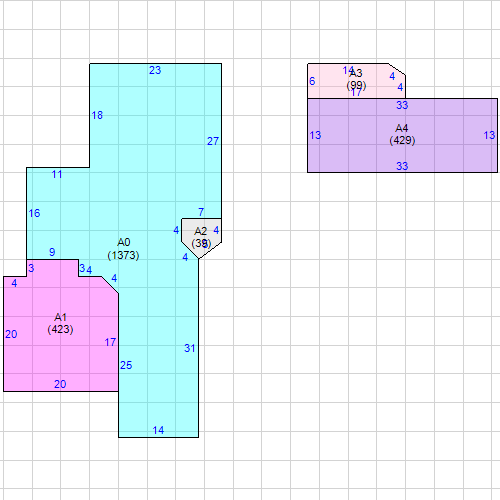Viewport: 500px width, 500px height.
Task: Select the 33 dimension on A4's bottom edge
Action: (x=402, y=166)
